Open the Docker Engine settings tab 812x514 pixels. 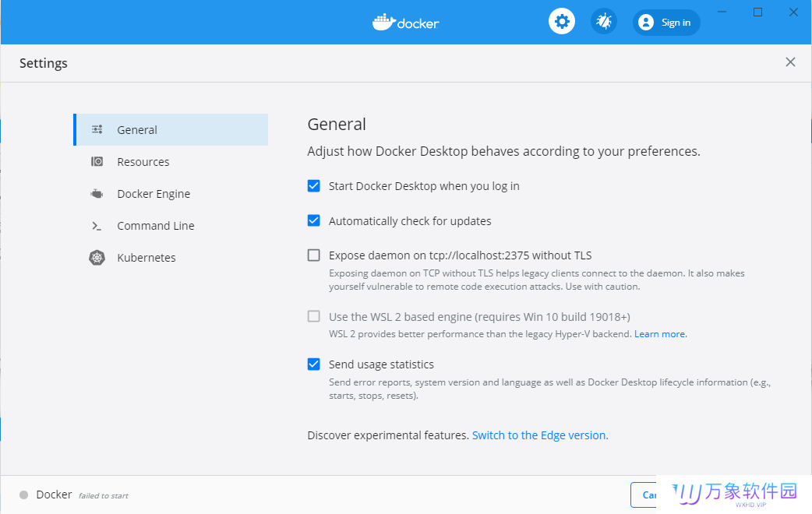click(x=171, y=194)
